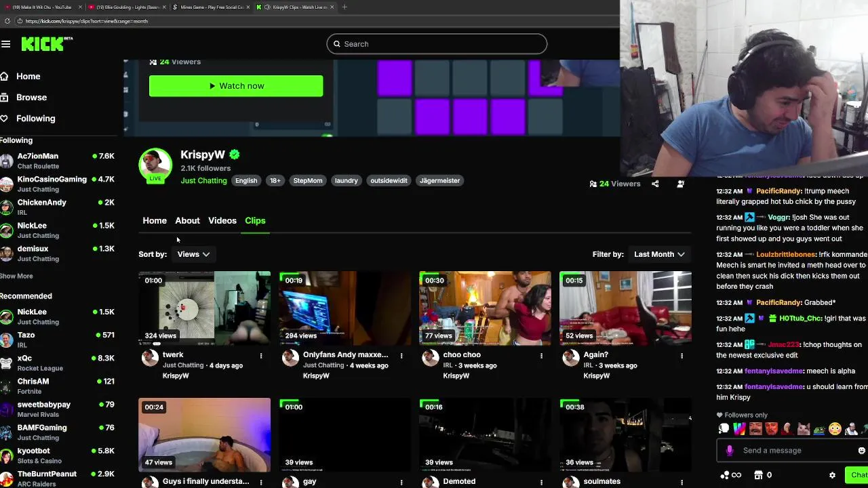Insert the white cat emote
Viewport: 868px width, 488px height.
click(803, 428)
